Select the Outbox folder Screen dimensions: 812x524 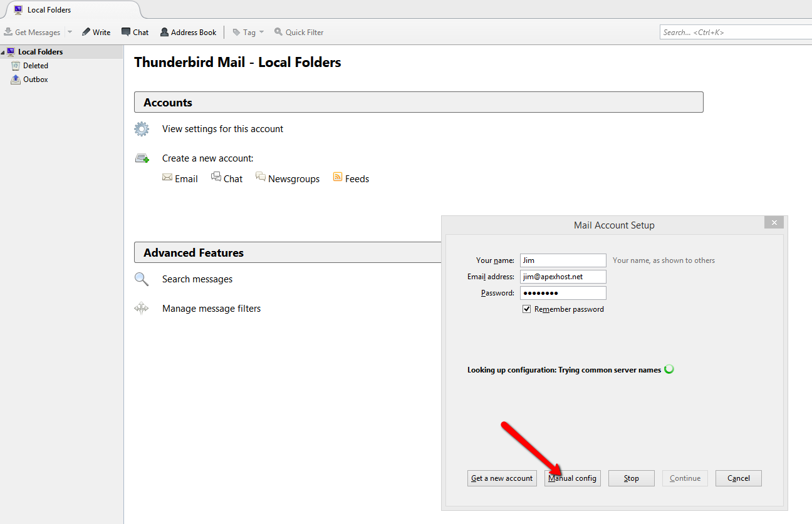pos(36,80)
